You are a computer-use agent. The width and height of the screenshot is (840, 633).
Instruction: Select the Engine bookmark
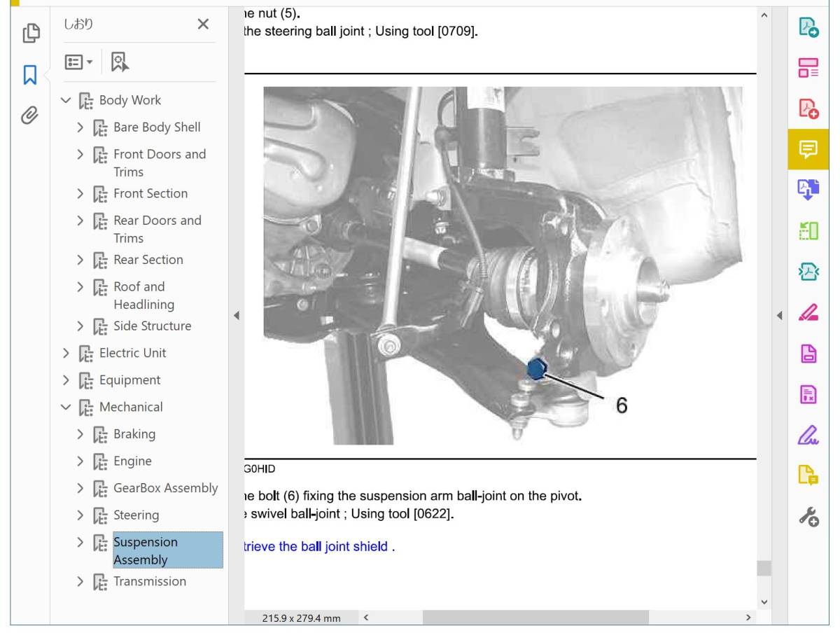click(132, 461)
